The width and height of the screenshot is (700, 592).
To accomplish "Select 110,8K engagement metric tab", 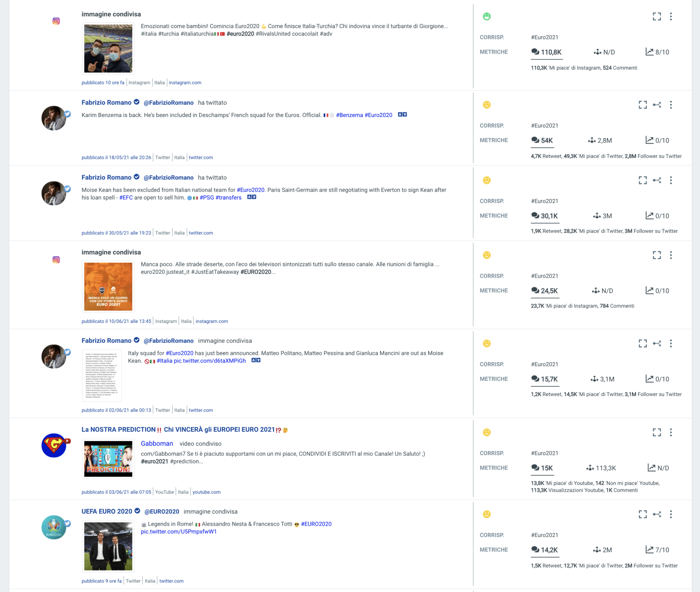I will click(x=547, y=52).
